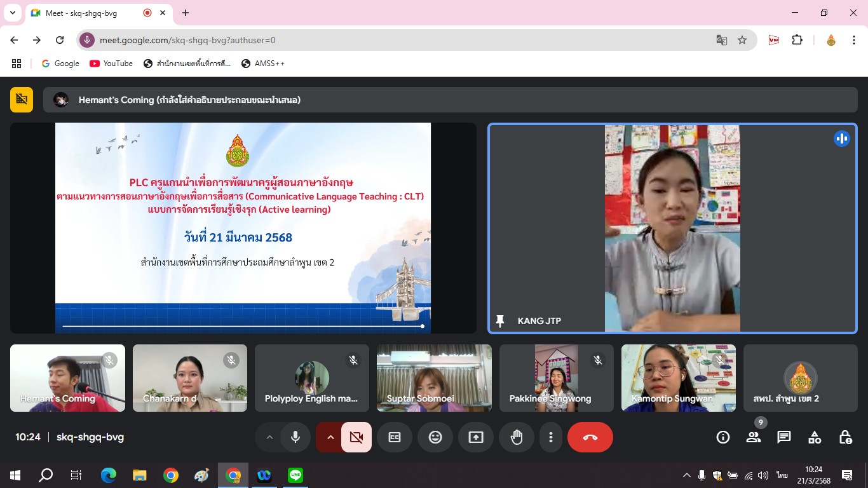This screenshot has width=868, height=488.
Task: Open the YouTube bookmark
Action: tap(111, 64)
